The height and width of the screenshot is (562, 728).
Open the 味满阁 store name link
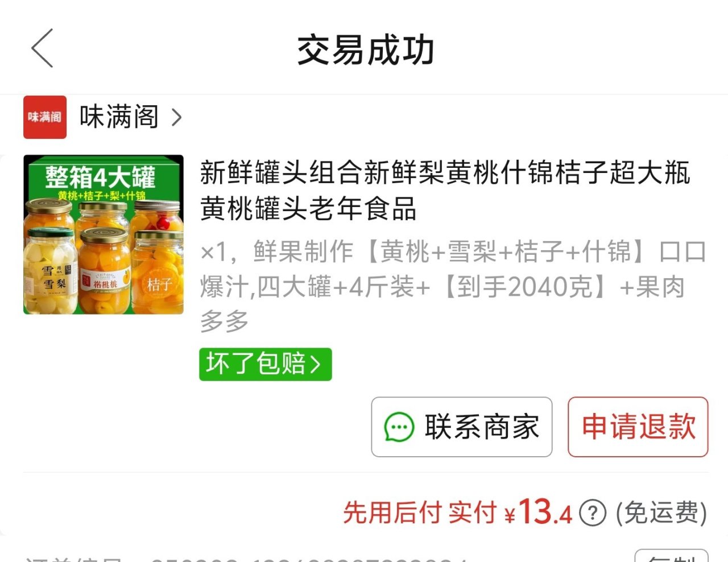tap(119, 117)
